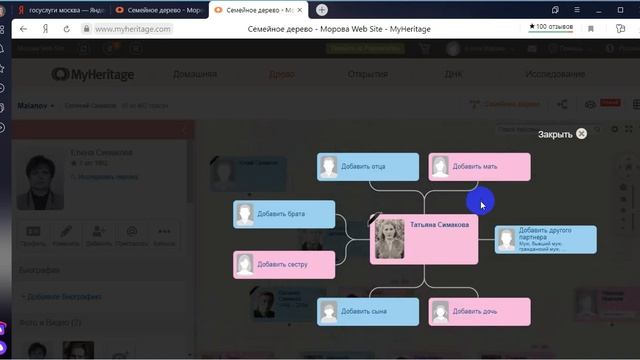Add a brother via Добавить брата
This screenshot has height=360, width=640.
pyautogui.click(x=284, y=214)
